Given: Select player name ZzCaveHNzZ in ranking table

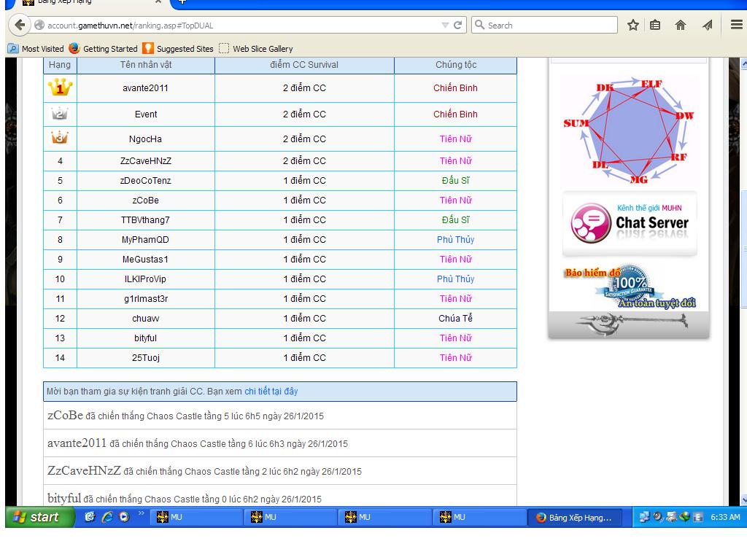Looking at the screenshot, I should 146,161.
